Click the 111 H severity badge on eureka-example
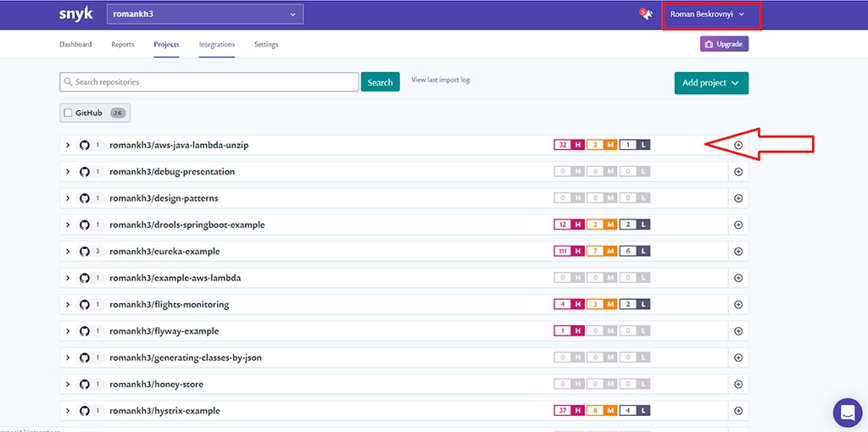The height and width of the screenshot is (432, 868). pyautogui.click(x=569, y=251)
